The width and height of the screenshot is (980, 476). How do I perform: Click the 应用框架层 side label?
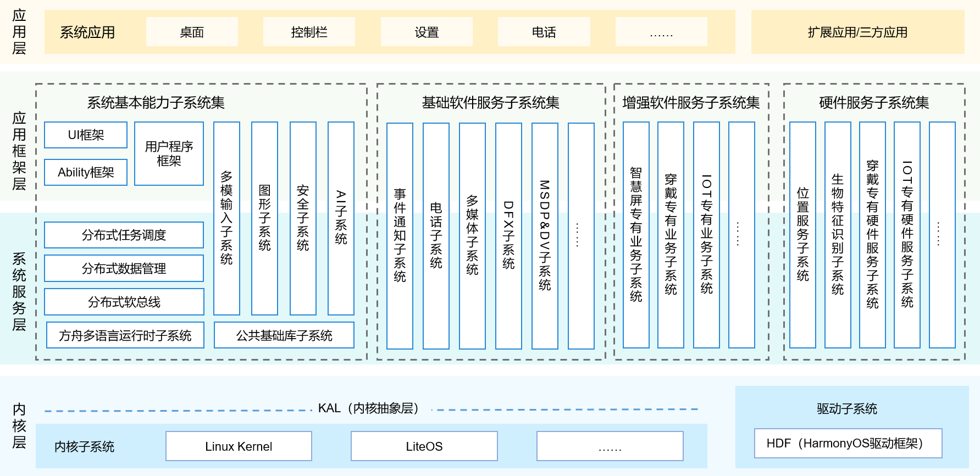click(19, 151)
